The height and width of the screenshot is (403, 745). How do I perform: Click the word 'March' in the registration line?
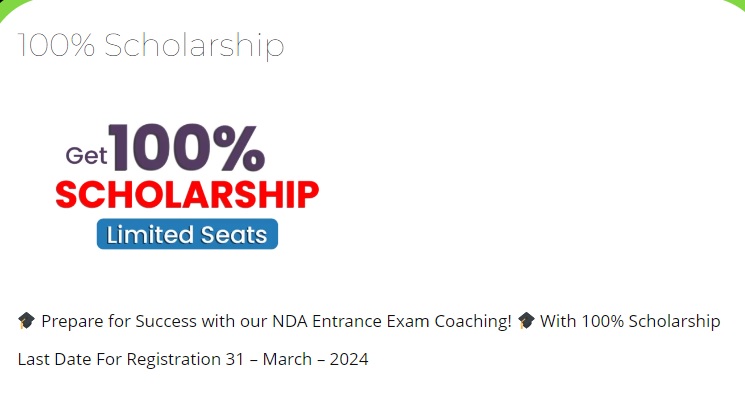point(286,359)
